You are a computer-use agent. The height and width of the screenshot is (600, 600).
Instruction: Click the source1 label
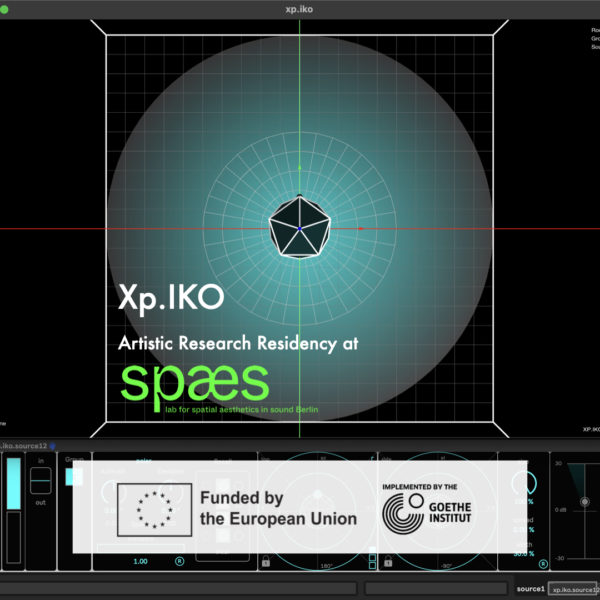coord(530,589)
